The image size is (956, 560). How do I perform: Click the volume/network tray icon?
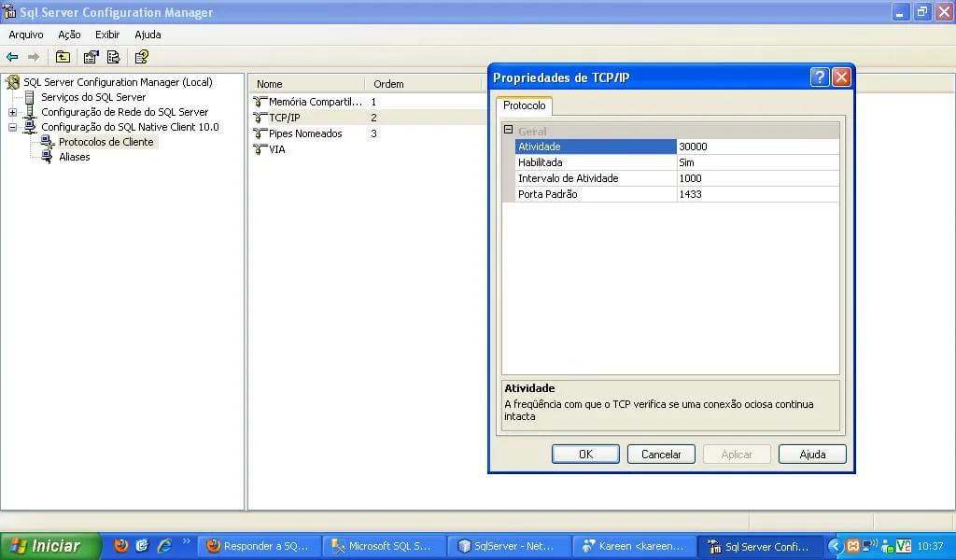[870, 545]
